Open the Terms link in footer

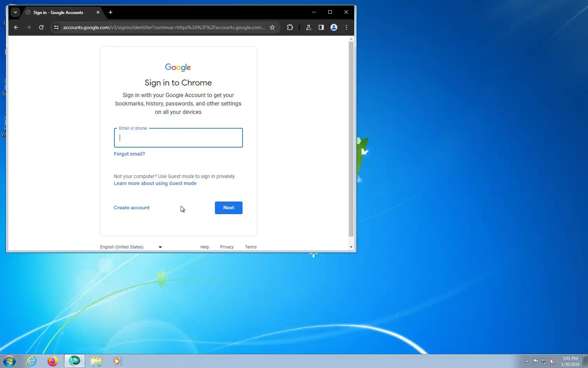click(x=251, y=247)
